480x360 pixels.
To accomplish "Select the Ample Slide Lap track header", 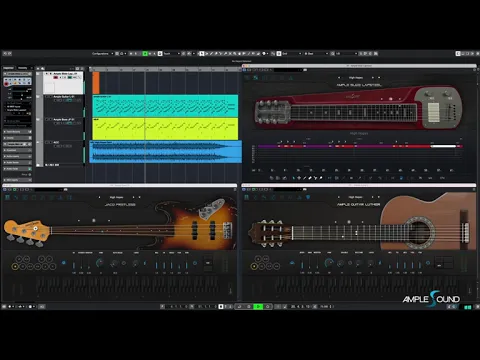I will click(63, 83).
